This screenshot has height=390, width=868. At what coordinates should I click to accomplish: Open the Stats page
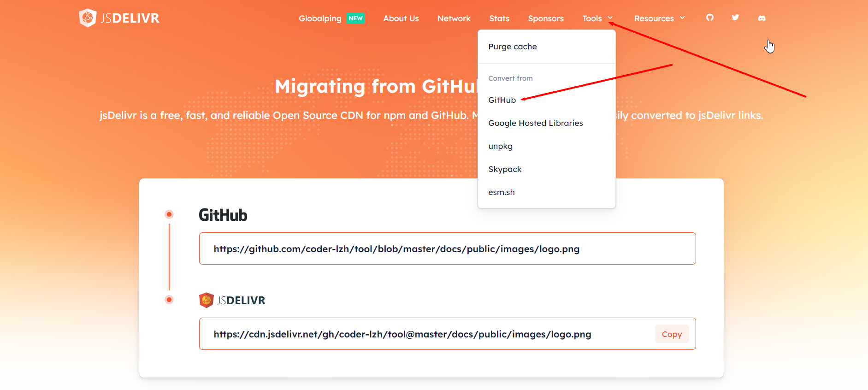[499, 18]
